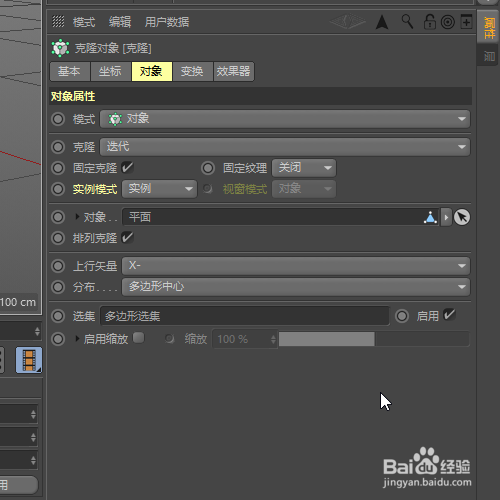Open new attribute manager plus icon
This screenshot has width=500, height=500.
point(466,22)
